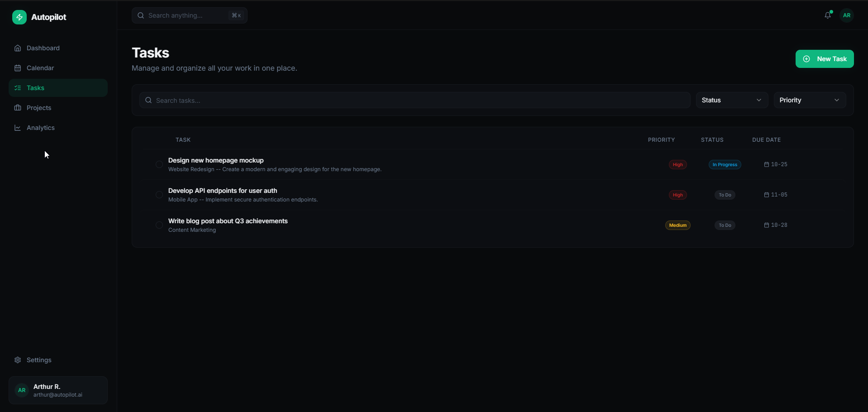
Task: Click the Settings gear icon
Action: [x=18, y=360]
